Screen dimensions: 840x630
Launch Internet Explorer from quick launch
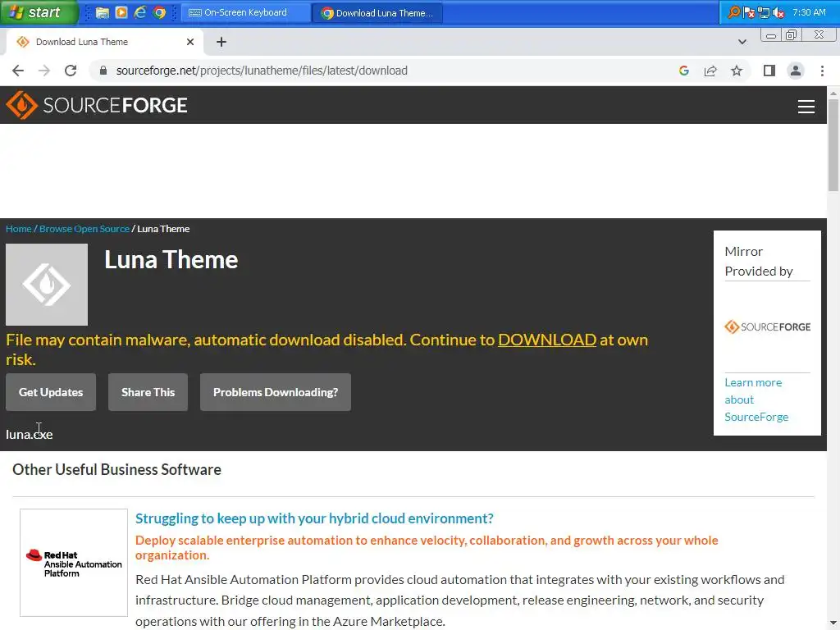coord(139,12)
